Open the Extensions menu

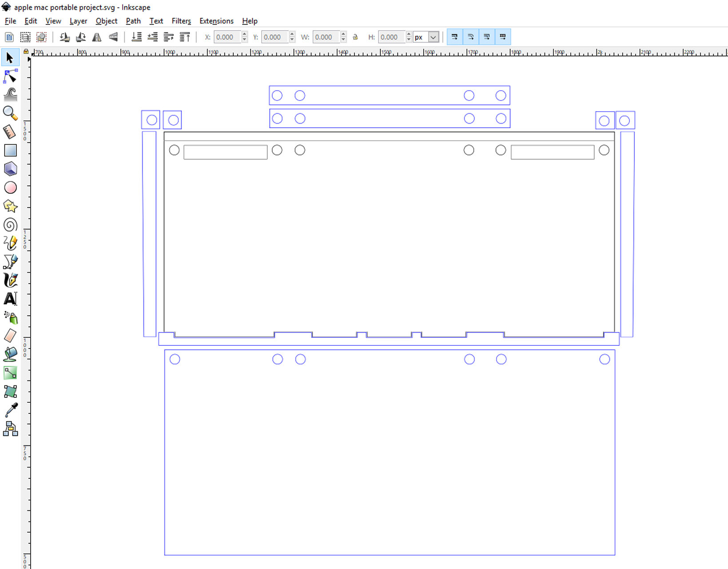click(216, 21)
